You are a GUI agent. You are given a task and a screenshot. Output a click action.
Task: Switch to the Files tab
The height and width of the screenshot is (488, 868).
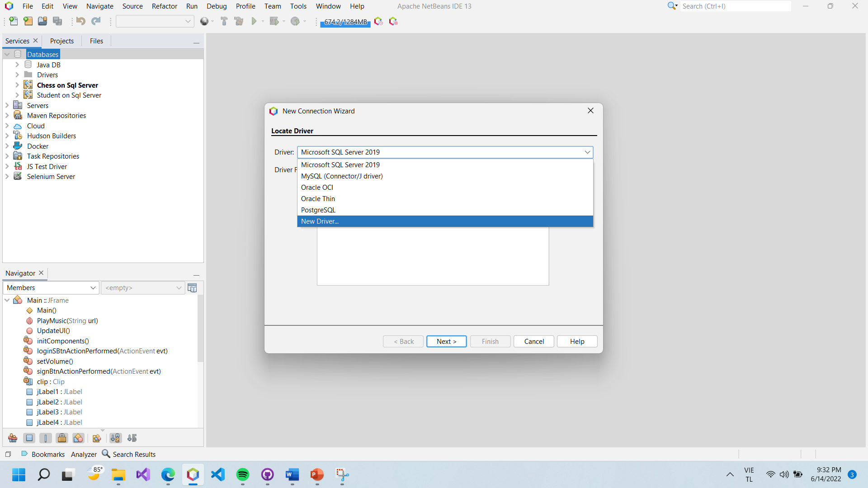[x=96, y=41]
